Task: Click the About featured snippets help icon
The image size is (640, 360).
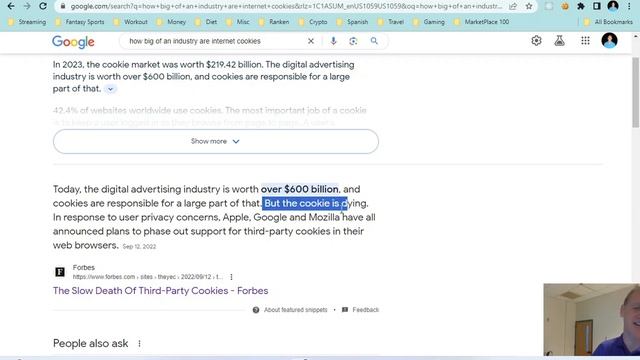Action: click(x=256, y=310)
